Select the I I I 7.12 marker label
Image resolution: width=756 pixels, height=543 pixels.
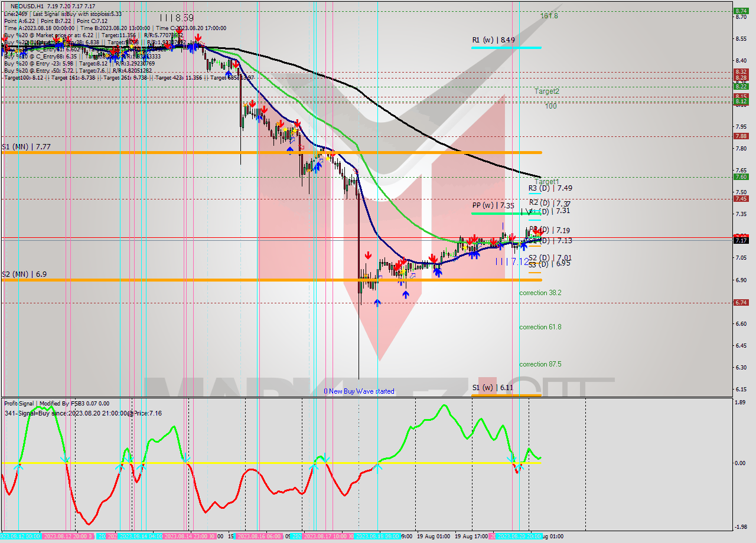click(x=512, y=261)
